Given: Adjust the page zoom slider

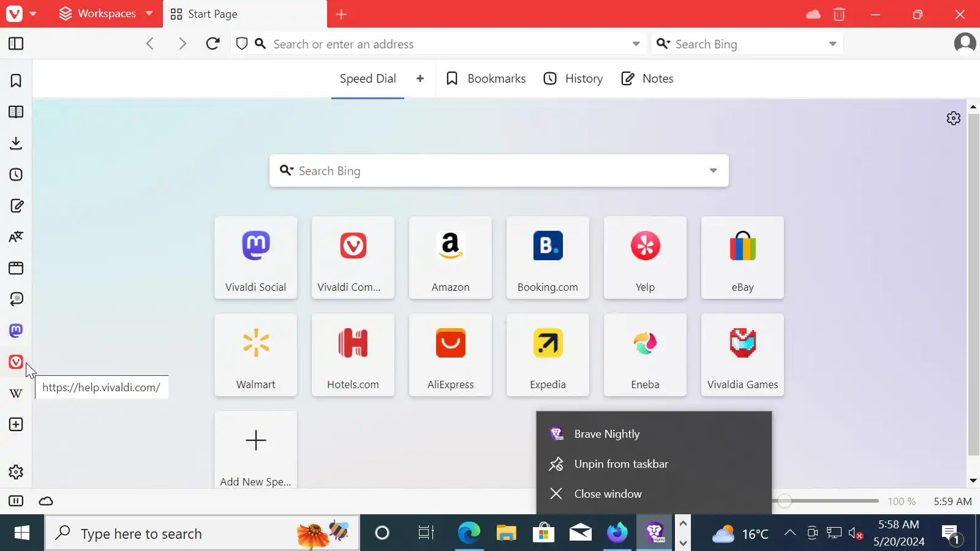Looking at the screenshot, I should pos(785,501).
